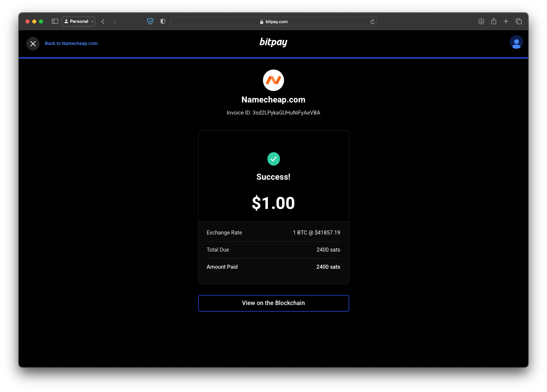Open the BitPay account profile icon
The height and width of the screenshot is (392, 547).
click(516, 42)
